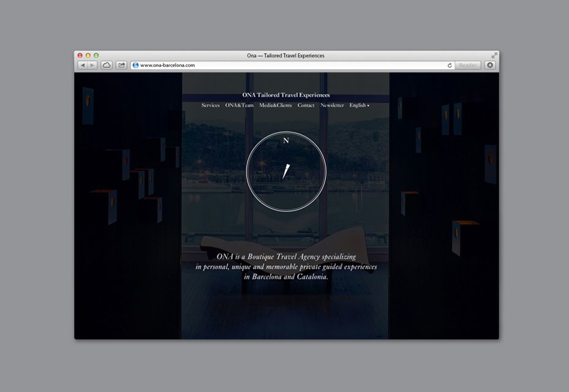Open the iCloud tabs button
Viewport: 569px width, 392px height.
[x=107, y=66]
